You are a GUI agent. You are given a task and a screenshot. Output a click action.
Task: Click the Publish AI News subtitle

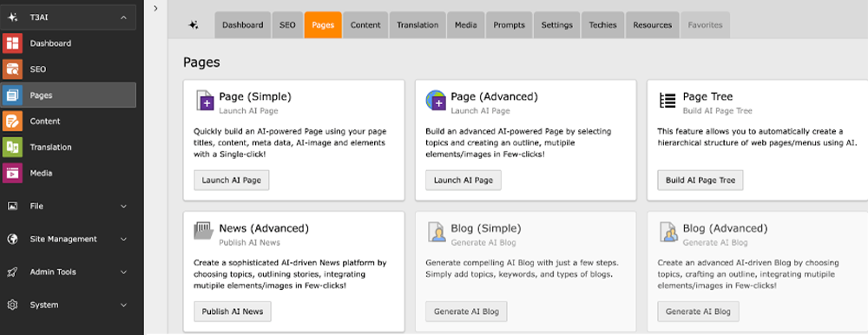coord(250,242)
